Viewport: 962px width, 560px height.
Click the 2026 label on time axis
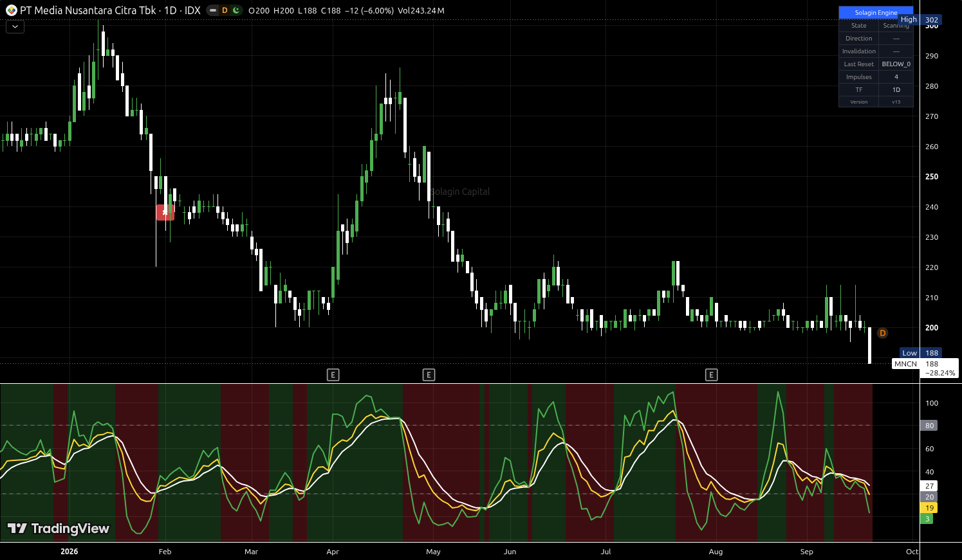pyautogui.click(x=69, y=552)
